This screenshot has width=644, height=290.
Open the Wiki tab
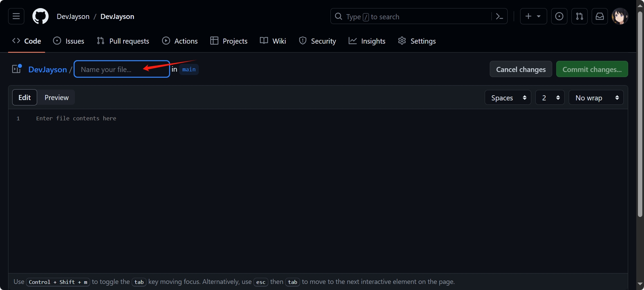pos(273,41)
